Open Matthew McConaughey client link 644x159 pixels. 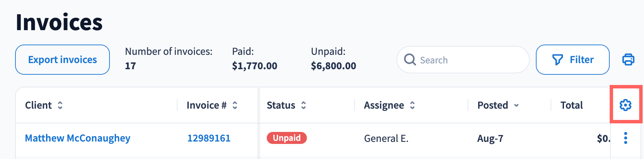click(78, 138)
